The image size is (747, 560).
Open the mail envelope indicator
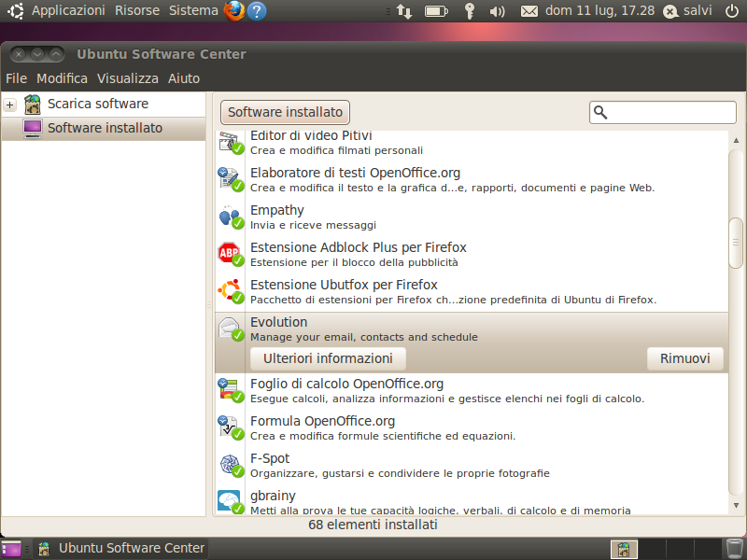coord(529,11)
